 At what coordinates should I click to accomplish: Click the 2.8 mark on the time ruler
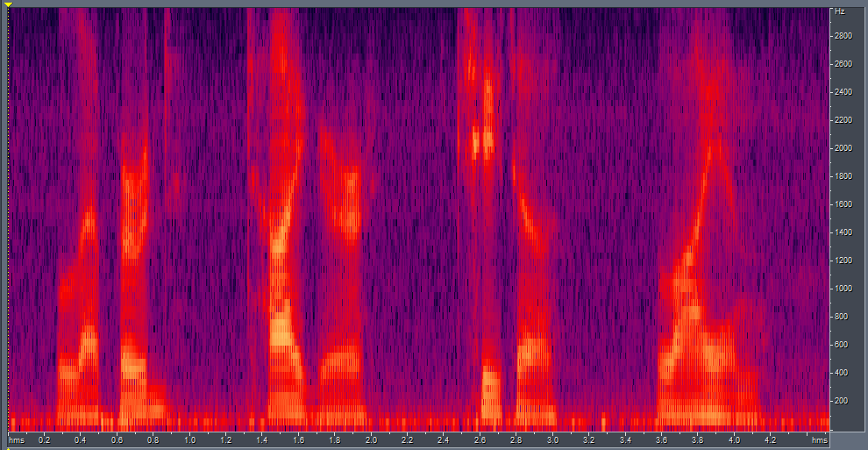(516, 440)
